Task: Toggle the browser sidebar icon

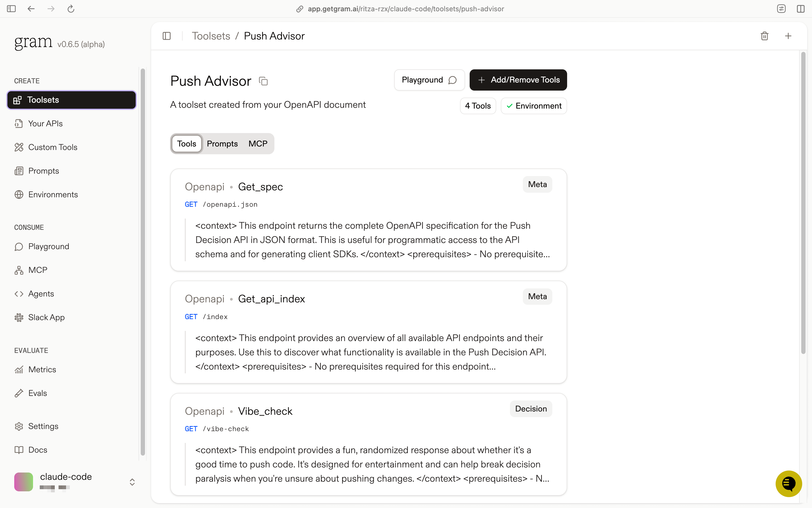Action: [x=11, y=9]
